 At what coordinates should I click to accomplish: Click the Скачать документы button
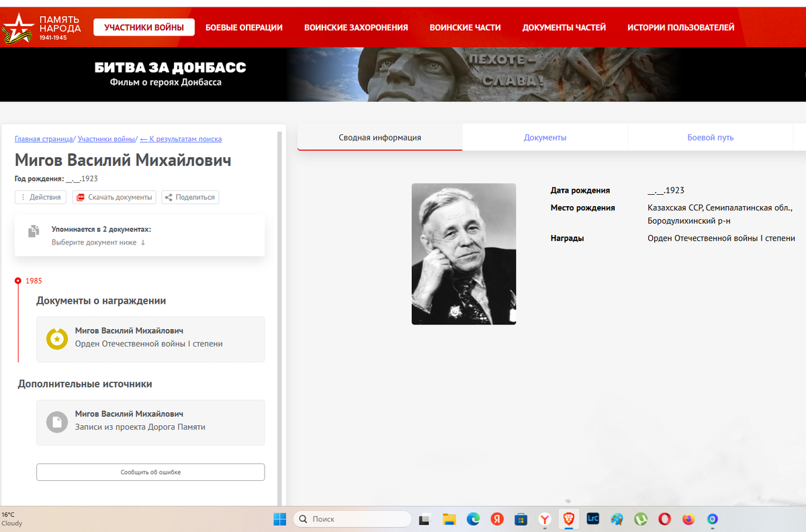point(114,197)
